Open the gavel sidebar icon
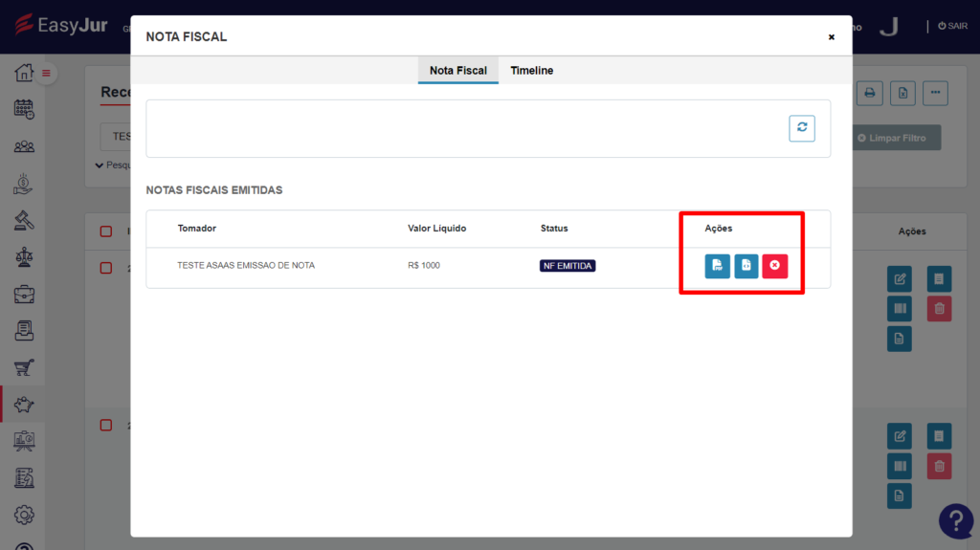The height and width of the screenshot is (550, 980). (x=24, y=220)
